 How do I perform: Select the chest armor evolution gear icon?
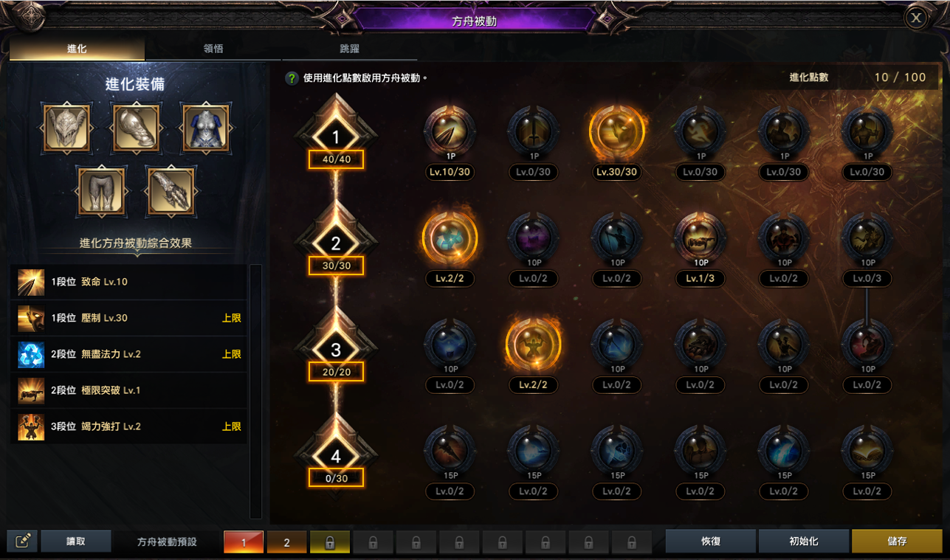point(204,128)
